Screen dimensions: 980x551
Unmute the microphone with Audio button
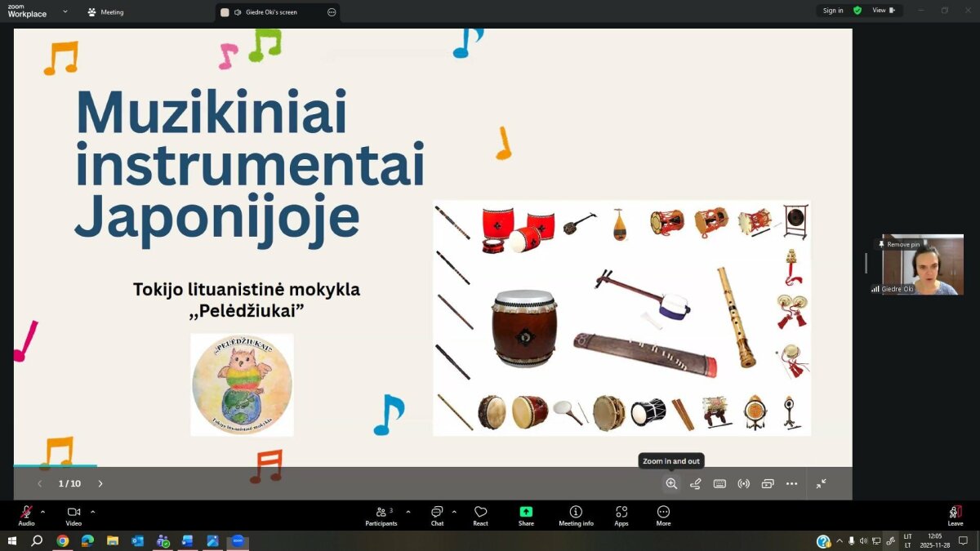tap(26, 515)
